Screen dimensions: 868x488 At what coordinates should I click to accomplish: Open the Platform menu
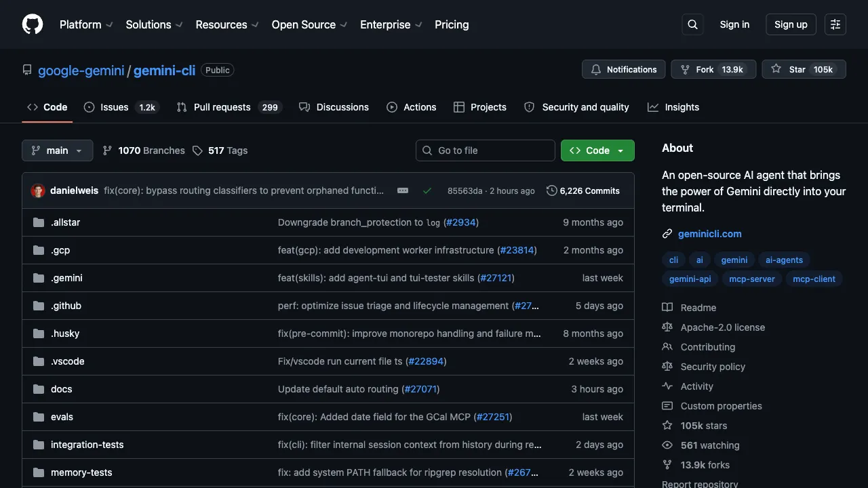[86, 24]
